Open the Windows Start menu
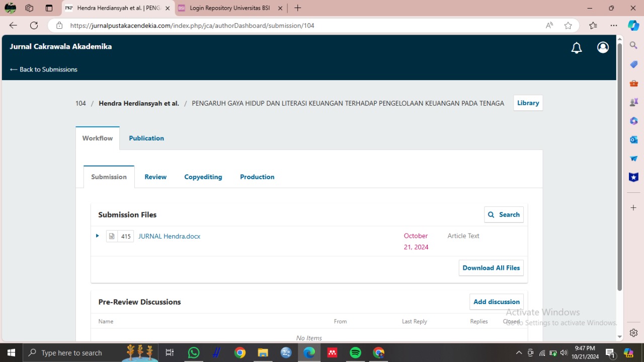 point(11,352)
